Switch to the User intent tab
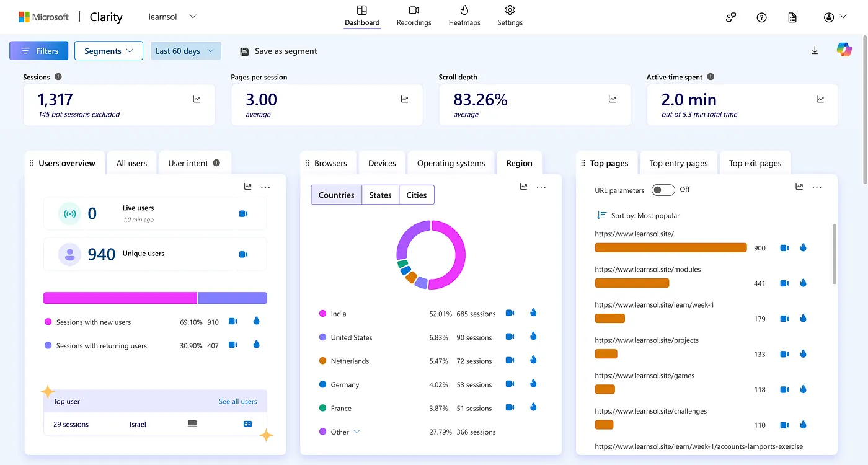This screenshot has width=868, height=465. [x=195, y=163]
